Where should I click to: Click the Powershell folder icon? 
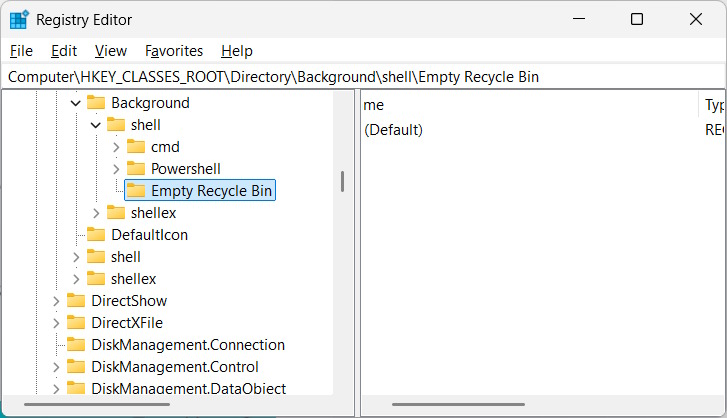pos(136,169)
